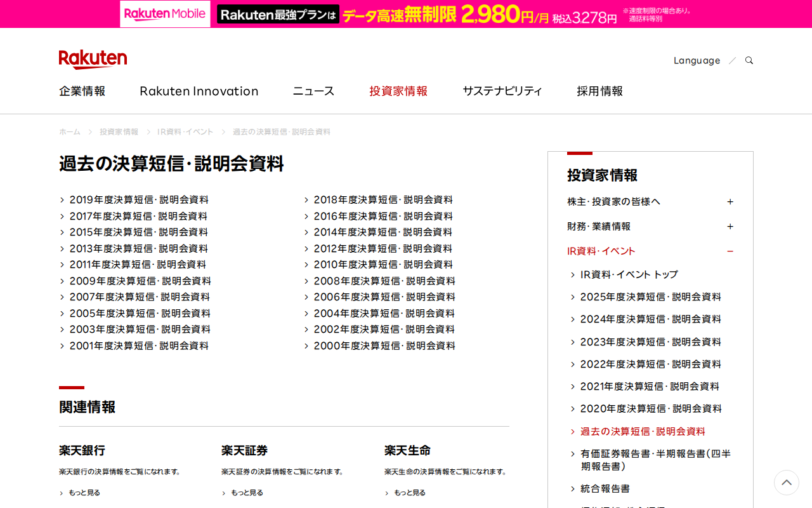Open 2015年度決算短信・説明会資料
Viewport: 812px width, 508px height.
click(x=139, y=232)
